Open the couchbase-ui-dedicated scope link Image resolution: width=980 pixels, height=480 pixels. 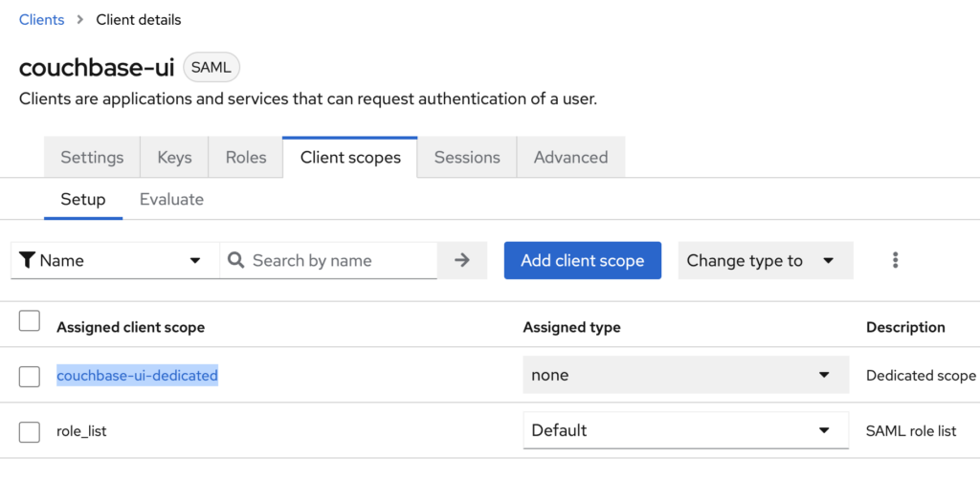coord(137,376)
